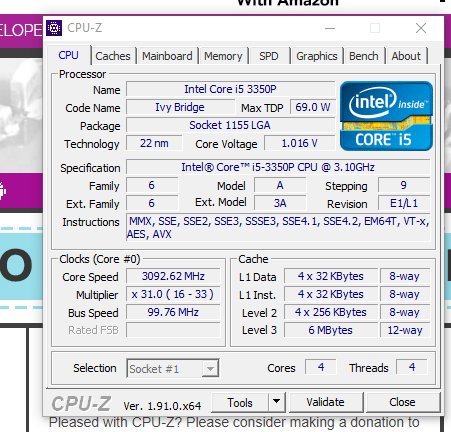This screenshot has width=451, height=432.
Task: Click the Level 2 cache 4 x 256 KBytes value
Action: click(x=331, y=312)
